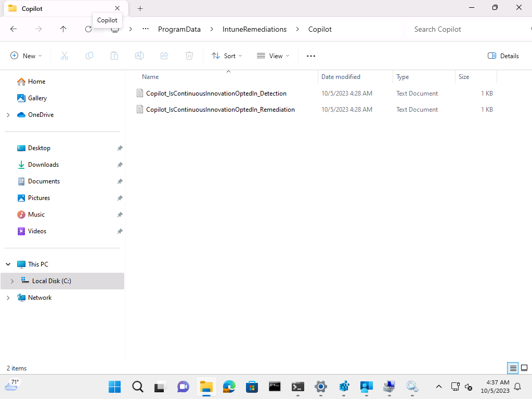This screenshot has height=399, width=532.
Task: Select This PC in navigation pane
Action: [x=38, y=264]
